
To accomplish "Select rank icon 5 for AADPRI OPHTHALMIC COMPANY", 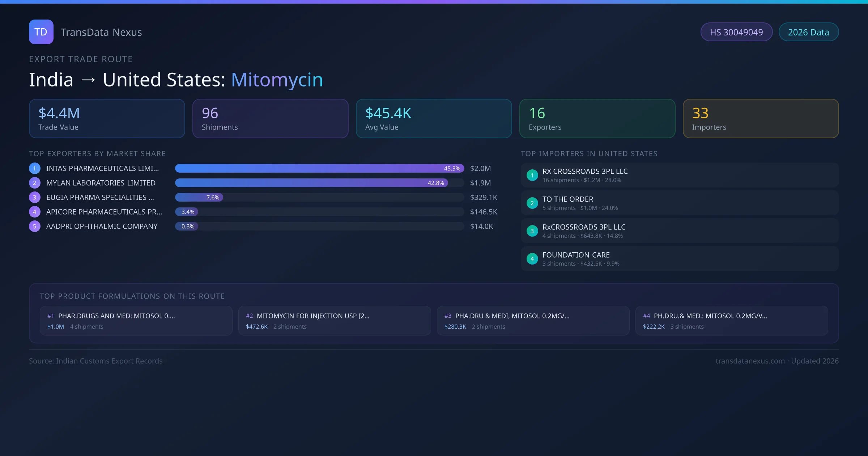I will click(34, 226).
